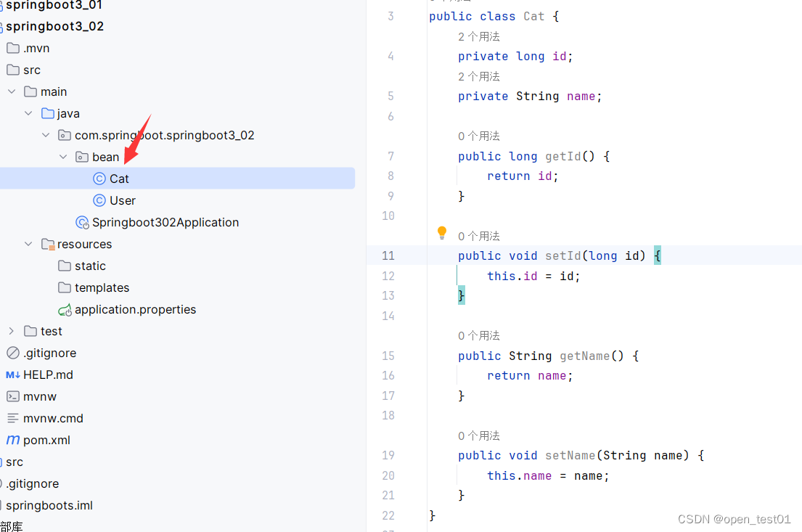Open the mvnw executable script
Viewport: 802px width, 532px height.
[40, 396]
